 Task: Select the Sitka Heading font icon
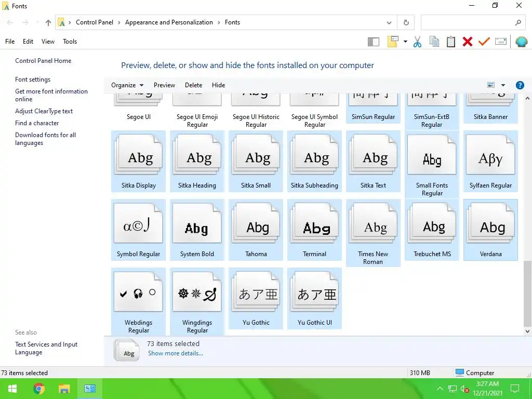pyautogui.click(x=197, y=161)
